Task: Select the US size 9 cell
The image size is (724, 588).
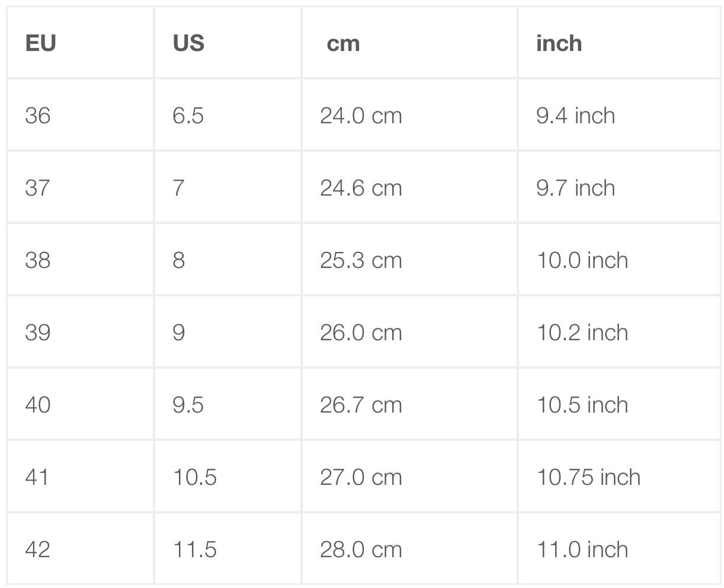Action: pos(179,333)
